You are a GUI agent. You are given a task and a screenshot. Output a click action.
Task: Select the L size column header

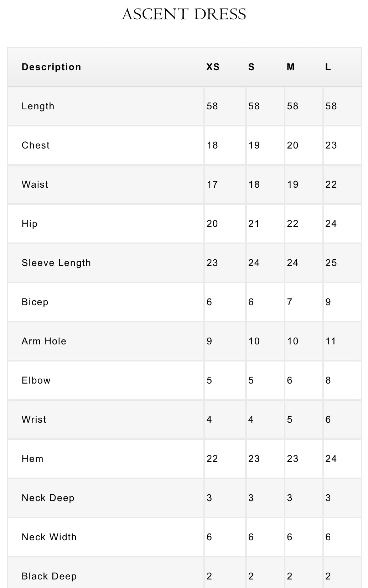pyautogui.click(x=328, y=67)
